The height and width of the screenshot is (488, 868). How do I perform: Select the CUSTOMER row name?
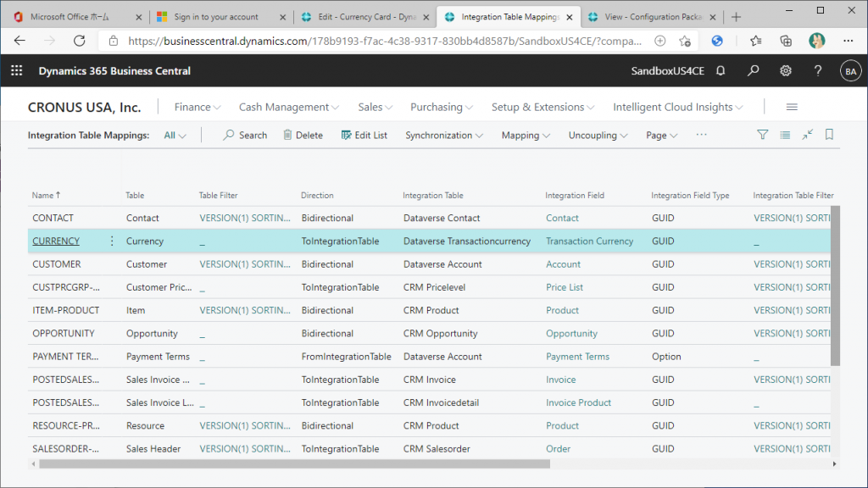[x=57, y=264]
